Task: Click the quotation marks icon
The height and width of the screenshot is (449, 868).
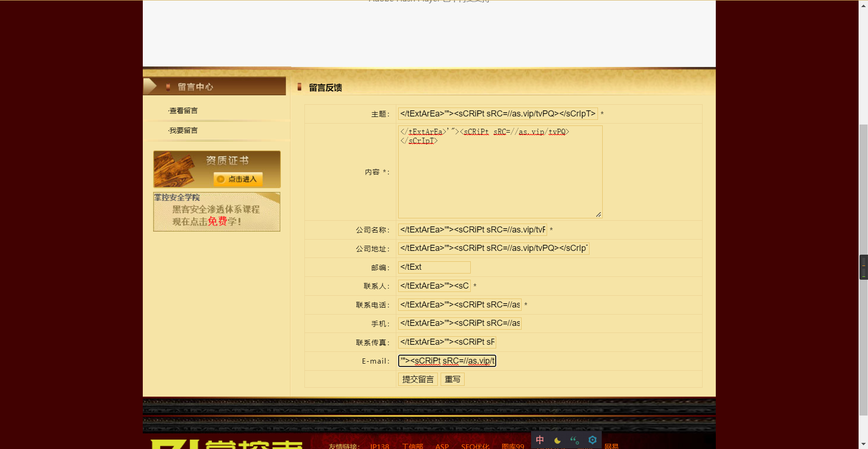Action: (574, 440)
